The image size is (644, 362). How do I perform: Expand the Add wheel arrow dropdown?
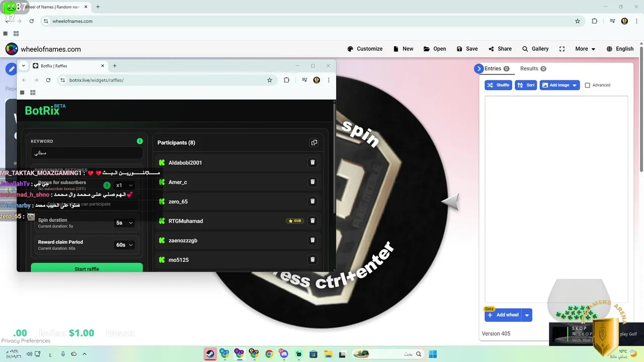coord(527,315)
